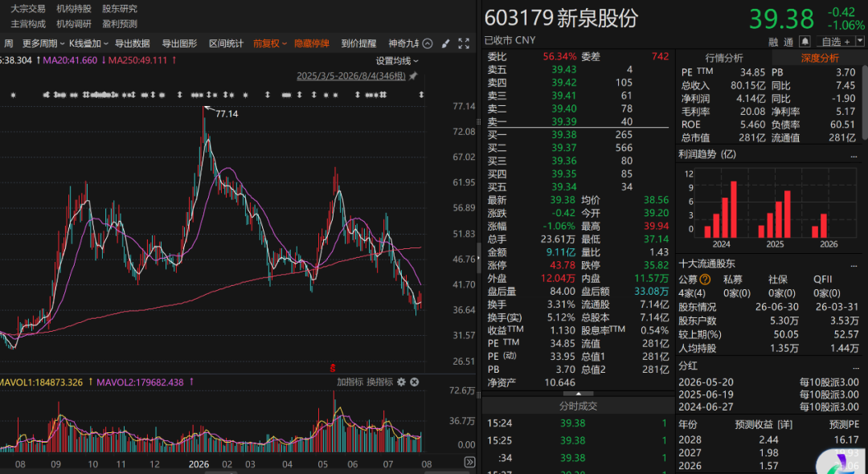Screen dimensions: 868x474
Task: Click the 买一 39.38 bid price
Action: 563,135
